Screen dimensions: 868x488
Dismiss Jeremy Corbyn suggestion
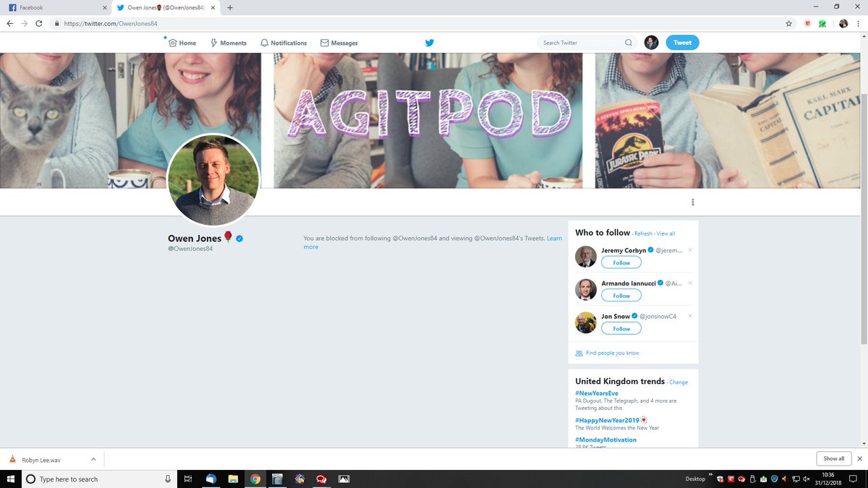tap(690, 250)
